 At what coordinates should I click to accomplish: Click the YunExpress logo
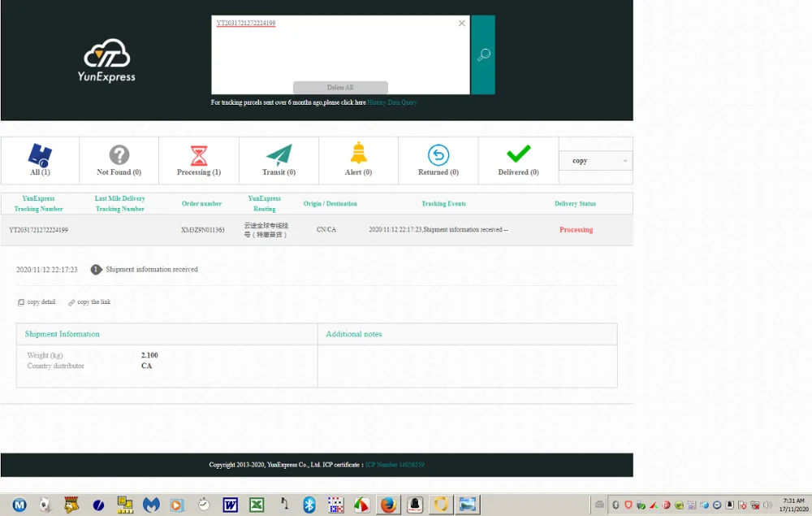pyautogui.click(x=106, y=60)
